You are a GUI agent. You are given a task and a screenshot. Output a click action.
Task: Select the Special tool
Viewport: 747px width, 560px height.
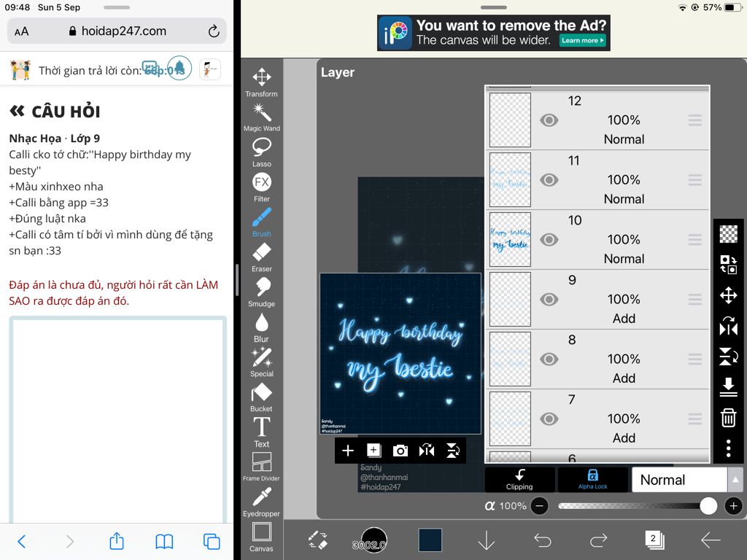click(x=262, y=362)
